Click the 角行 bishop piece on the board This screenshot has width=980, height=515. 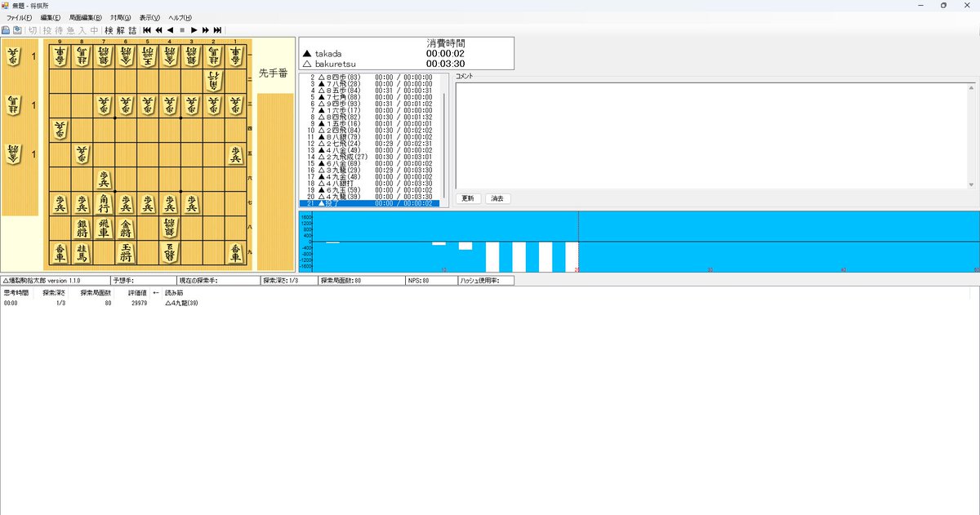click(104, 203)
